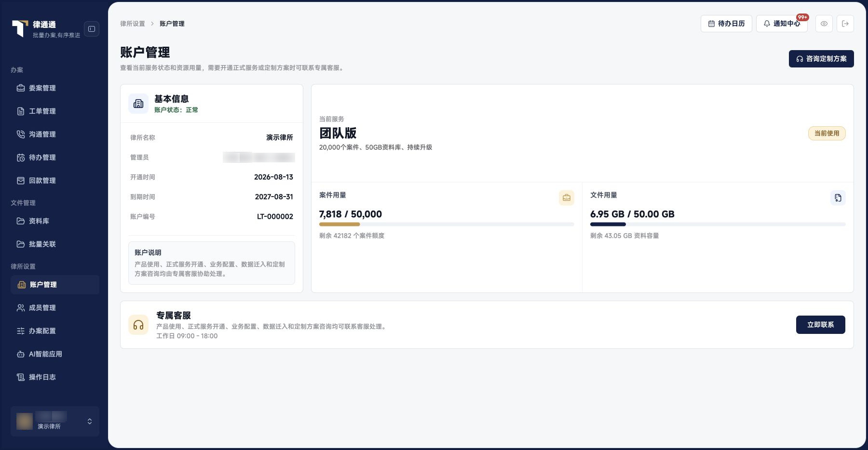The image size is (868, 450).
Task: Open the 待办日历 calendar button
Action: (726, 24)
